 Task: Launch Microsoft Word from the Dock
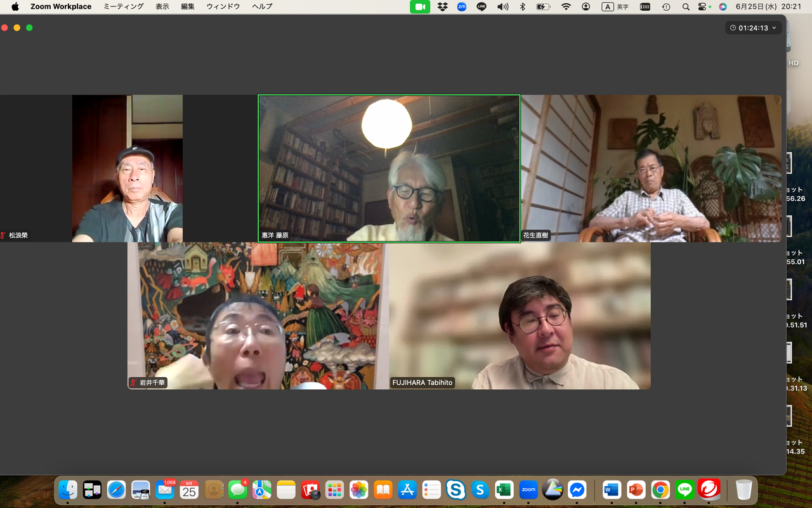[x=612, y=490]
